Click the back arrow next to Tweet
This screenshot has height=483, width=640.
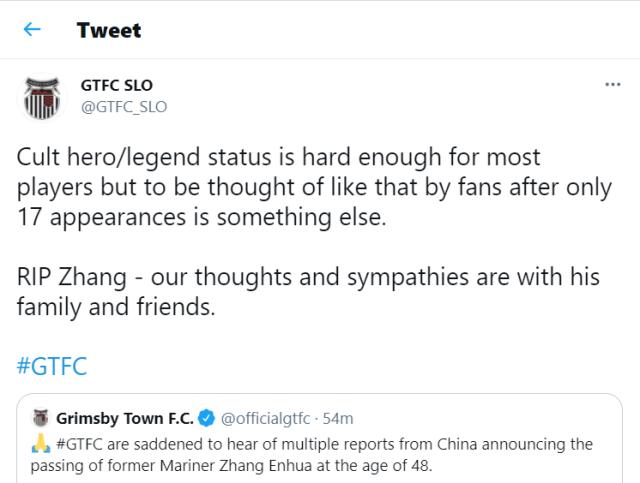click(x=32, y=30)
